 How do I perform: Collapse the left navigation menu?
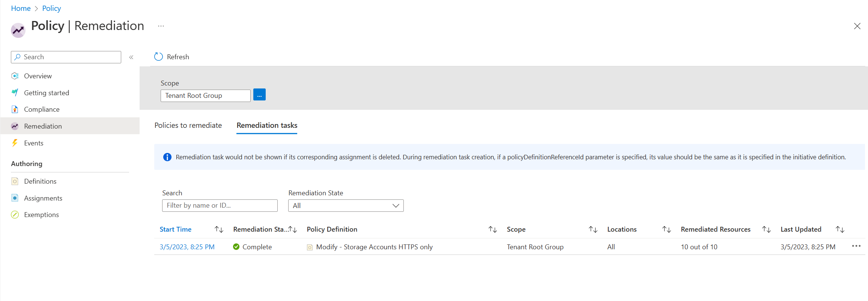131,57
